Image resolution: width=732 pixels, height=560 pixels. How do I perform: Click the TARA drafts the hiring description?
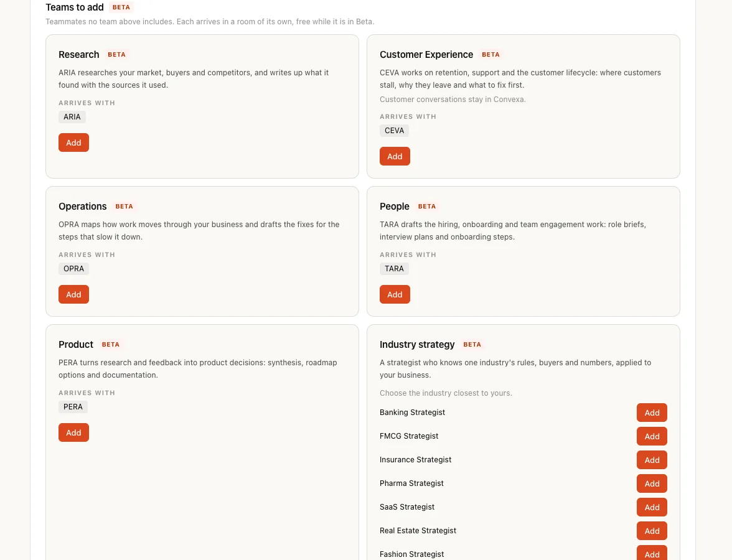(x=513, y=230)
